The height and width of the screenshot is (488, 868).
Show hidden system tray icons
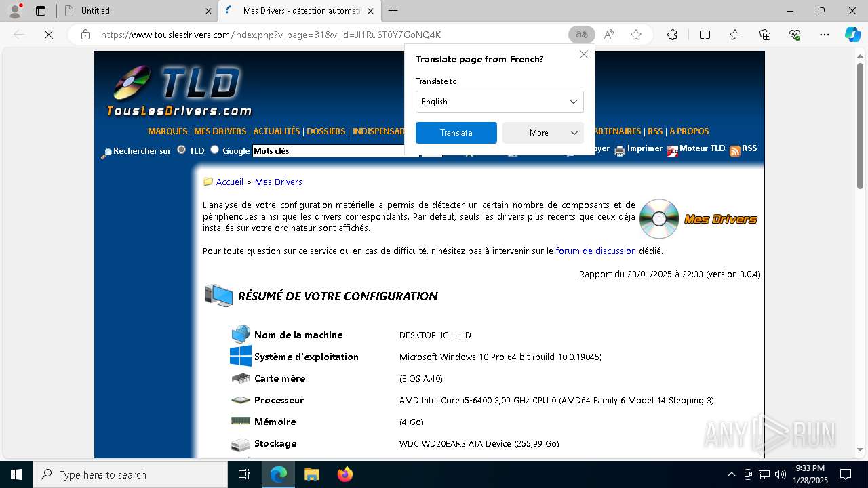731,474
